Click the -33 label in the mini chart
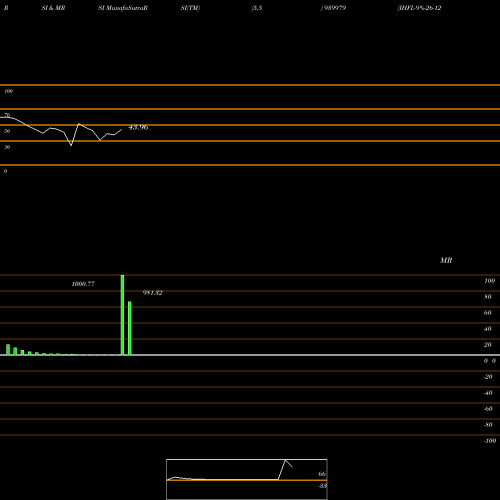 (x=322, y=486)
